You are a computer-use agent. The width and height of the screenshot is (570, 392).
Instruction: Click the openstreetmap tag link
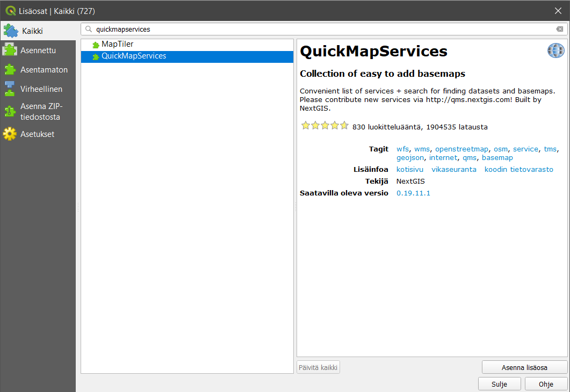tap(461, 149)
